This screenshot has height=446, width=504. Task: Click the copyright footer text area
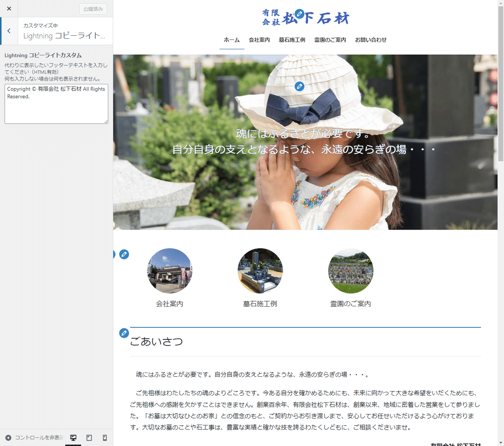[x=56, y=104]
